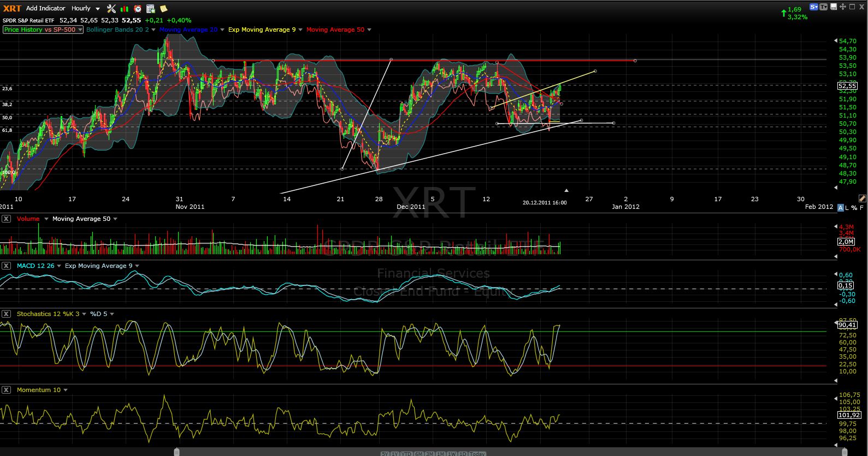The height and width of the screenshot is (456, 868).
Task: Click the four-arrow move chart icon
Action: tap(843, 7)
